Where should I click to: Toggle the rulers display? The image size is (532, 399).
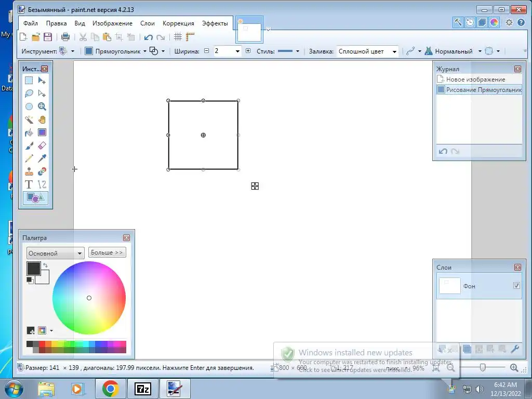[x=190, y=37]
